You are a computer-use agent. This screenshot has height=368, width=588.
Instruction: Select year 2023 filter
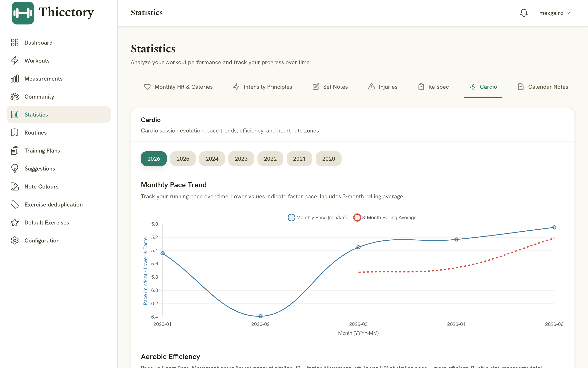tap(241, 159)
